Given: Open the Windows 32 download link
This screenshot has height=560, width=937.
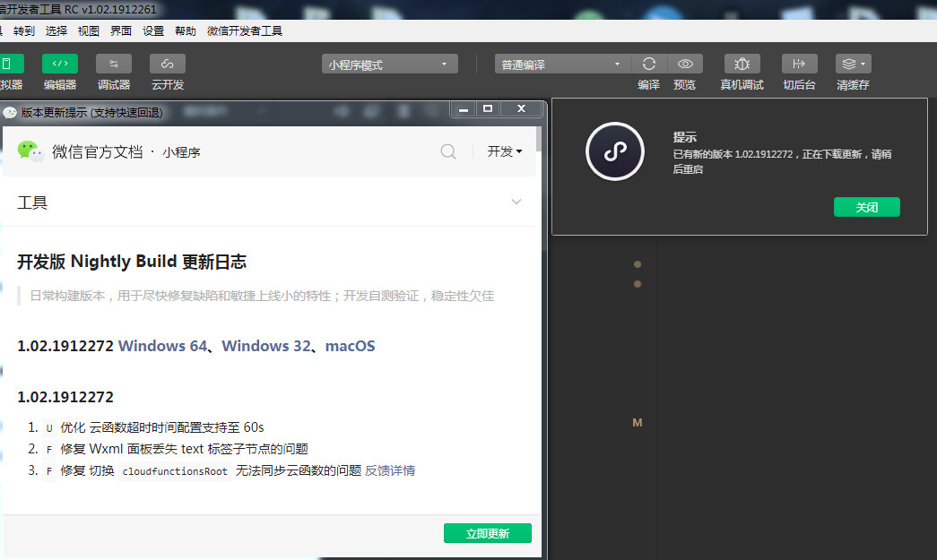Looking at the screenshot, I should [x=266, y=346].
